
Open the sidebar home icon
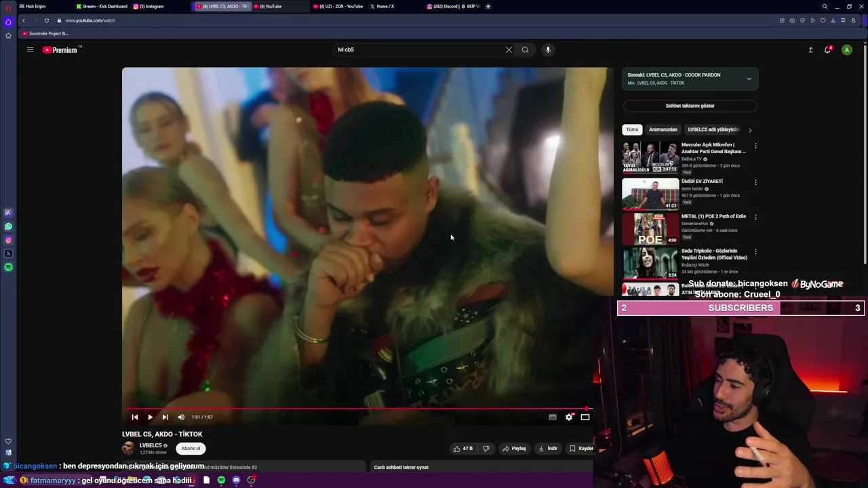[8, 22]
